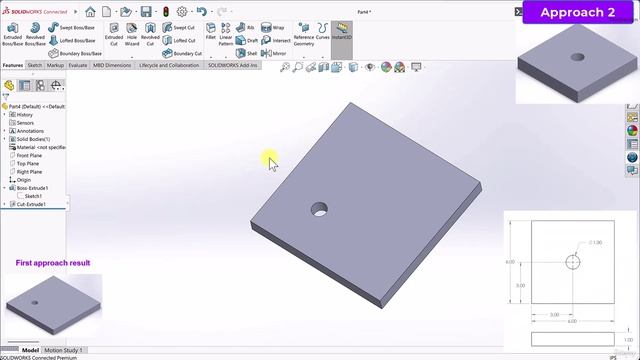Image resolution: width=640 pixels, height=360 pixels.
Task: Open the Hole Wizard tool
Action: pos(132,34)
